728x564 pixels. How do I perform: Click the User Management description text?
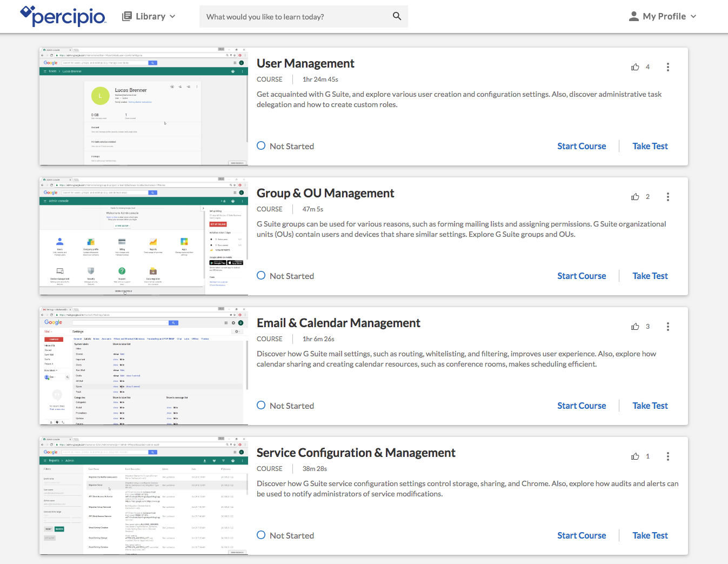[459, 99]
